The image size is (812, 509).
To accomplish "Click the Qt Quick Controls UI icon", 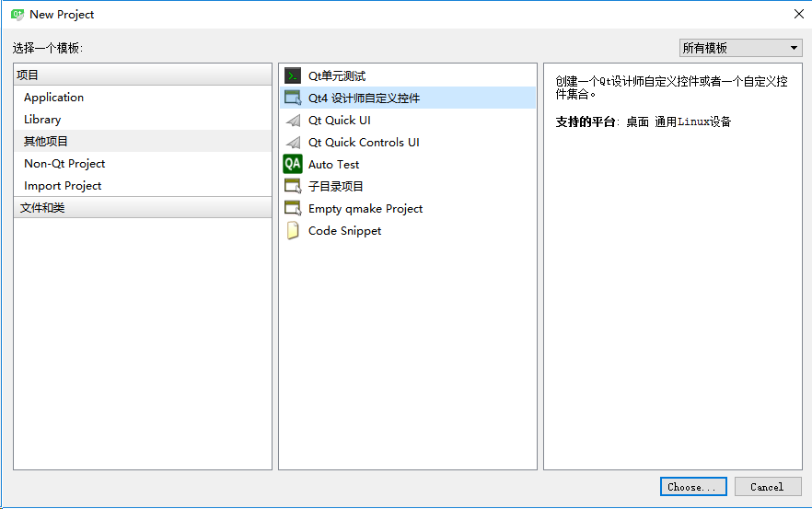I will pyautogui.click(x=293, y=143).
